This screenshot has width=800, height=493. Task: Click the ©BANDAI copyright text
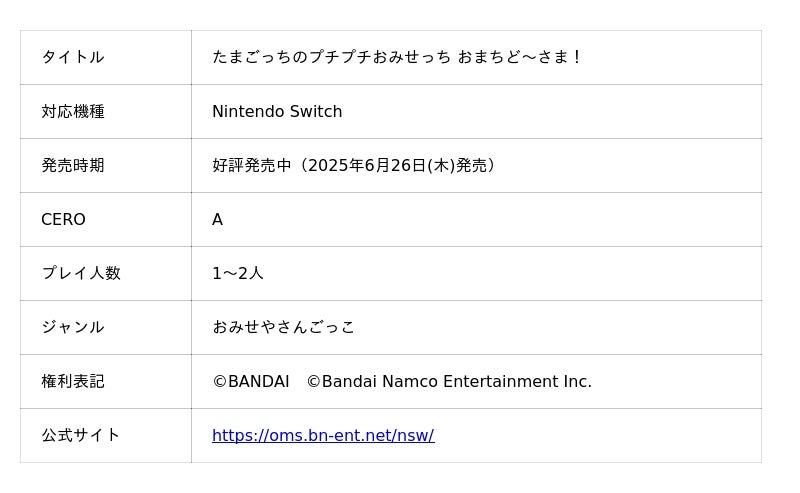tap(250, 382)
